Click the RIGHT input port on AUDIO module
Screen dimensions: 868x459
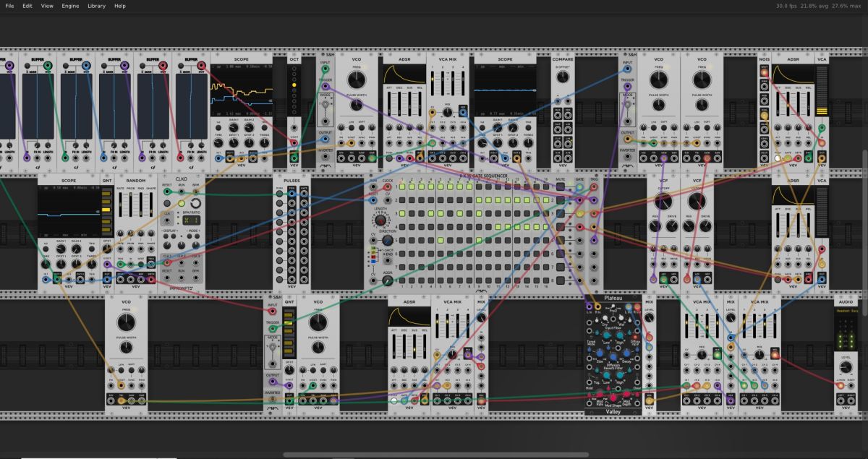[851, 386]
